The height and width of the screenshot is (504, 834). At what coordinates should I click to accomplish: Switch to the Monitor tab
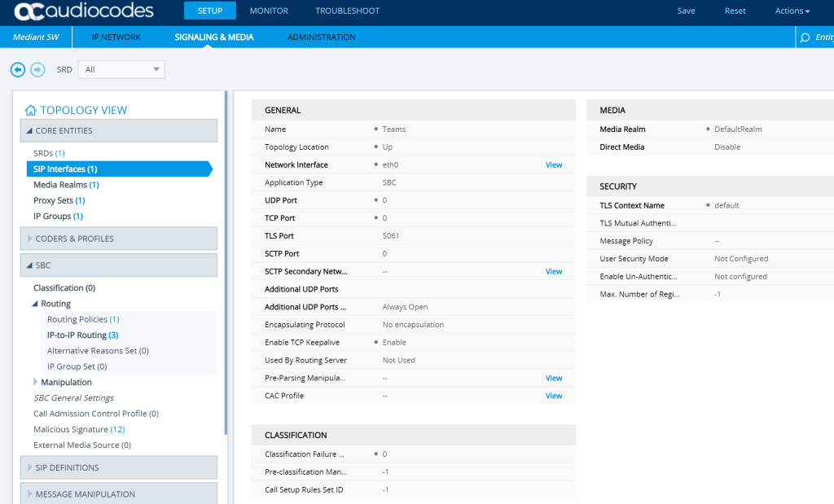click(269, 11)
